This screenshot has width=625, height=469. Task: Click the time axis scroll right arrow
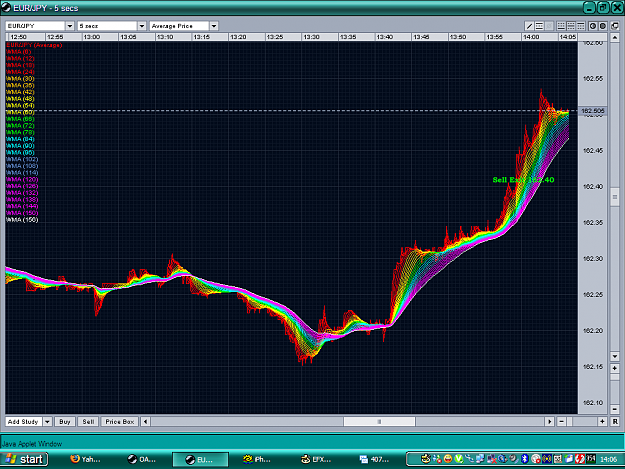tap(550, 422)
